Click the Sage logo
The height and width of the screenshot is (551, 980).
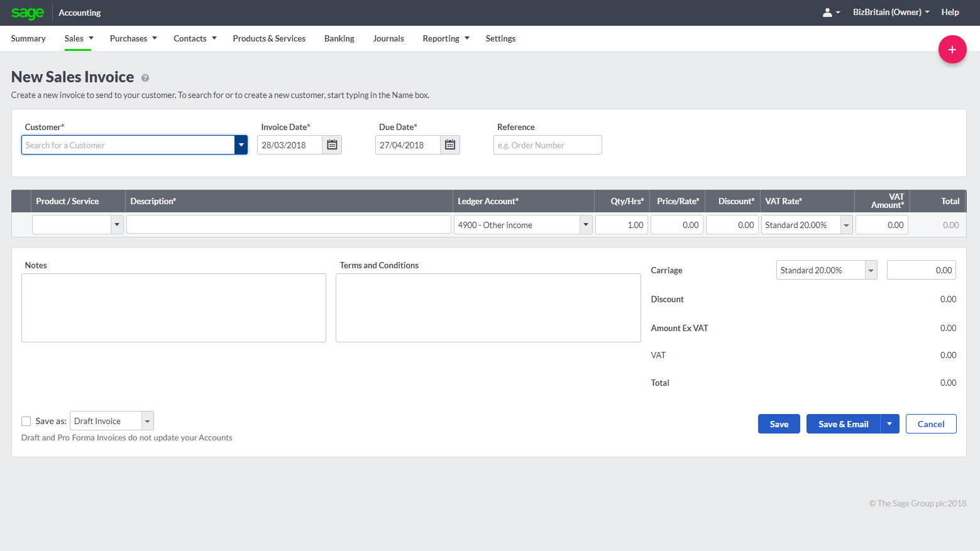[28, 13]
